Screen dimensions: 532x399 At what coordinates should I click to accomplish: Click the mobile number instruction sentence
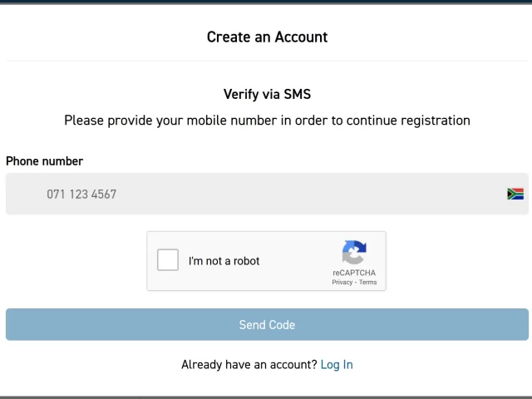pyautogui.click(x=267, y=121)
